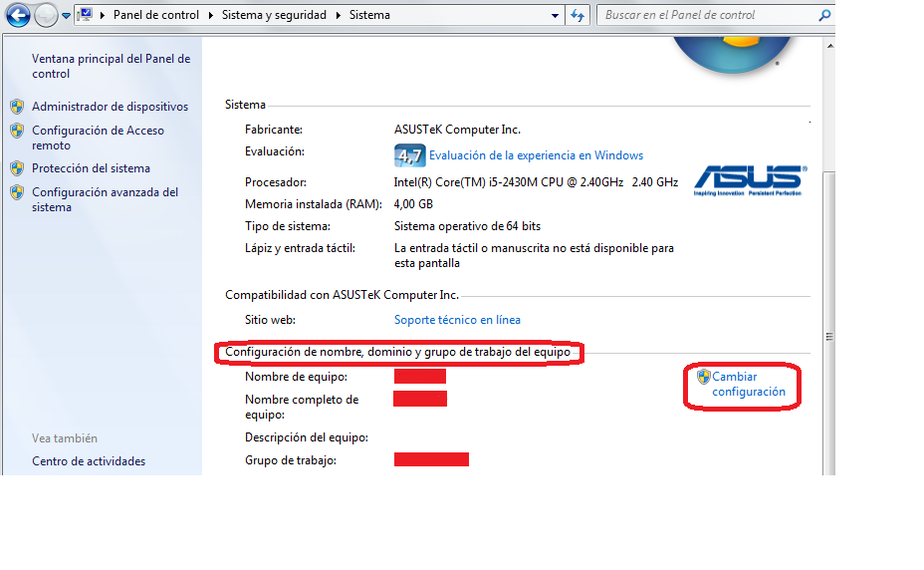Screen dimensions: 924x570
Task: Click shield icon beside Administrador de dispositivos
Action: 17,107
